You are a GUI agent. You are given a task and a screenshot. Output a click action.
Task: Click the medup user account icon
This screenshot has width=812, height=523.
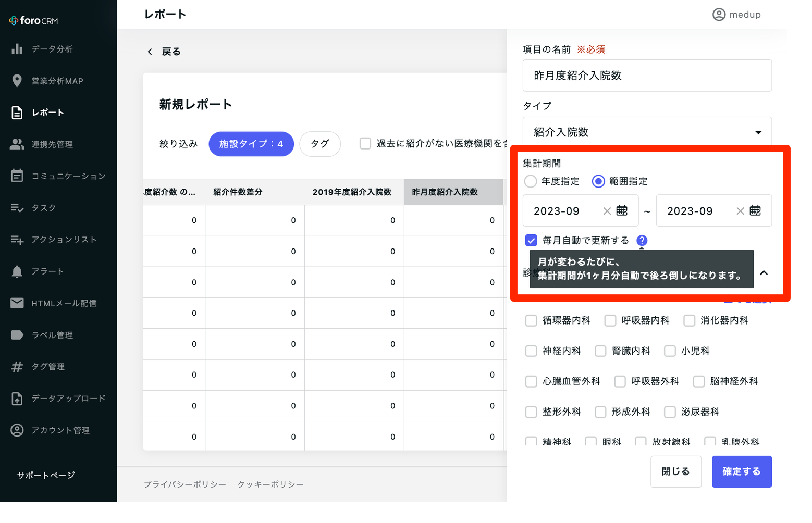click(x=719, y=15)
